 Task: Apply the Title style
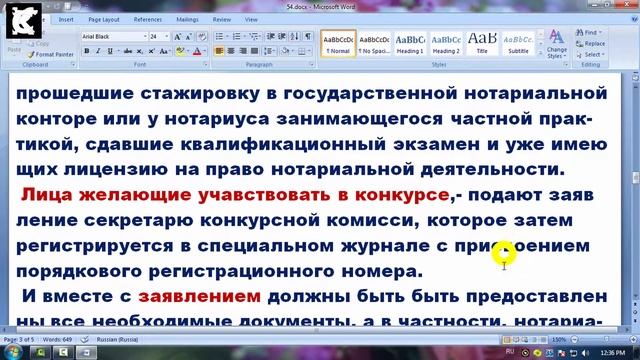pos(482,43)
